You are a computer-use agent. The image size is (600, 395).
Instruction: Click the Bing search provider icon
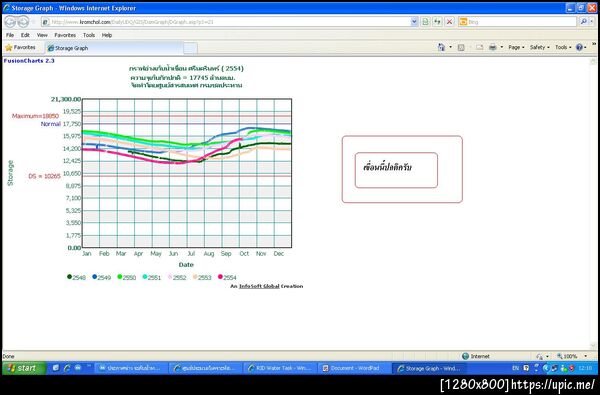[x=463, y=22]
